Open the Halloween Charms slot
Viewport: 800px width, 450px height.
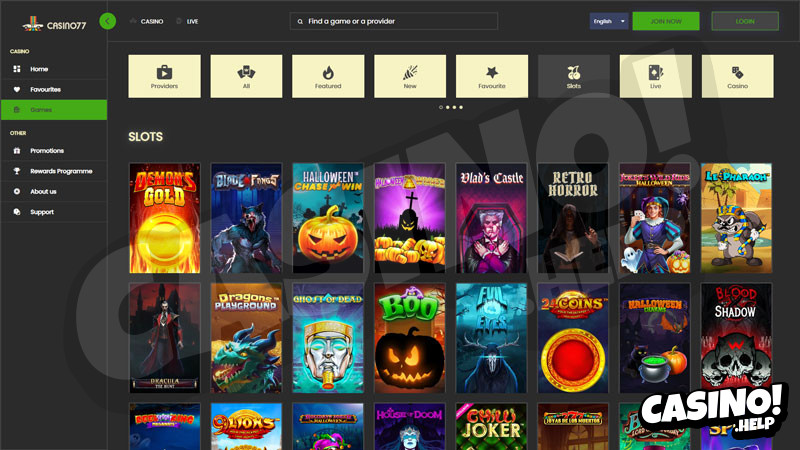(x=655, y=338)
